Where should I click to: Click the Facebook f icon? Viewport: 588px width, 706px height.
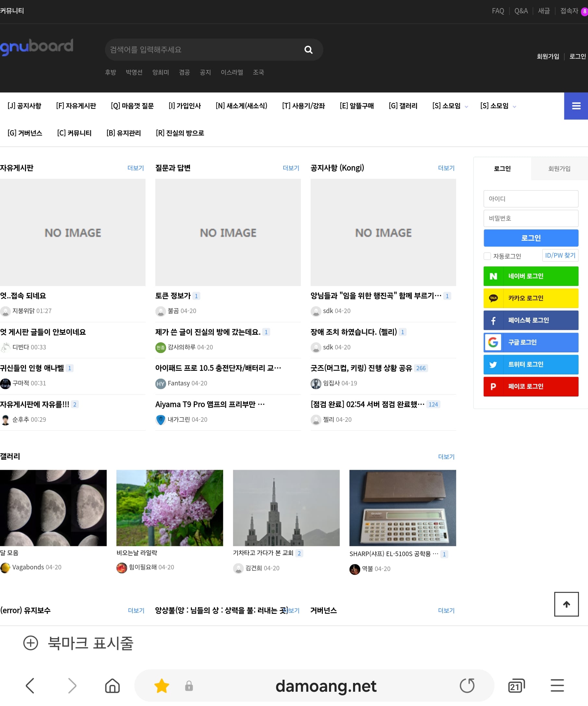pos(493,320)
